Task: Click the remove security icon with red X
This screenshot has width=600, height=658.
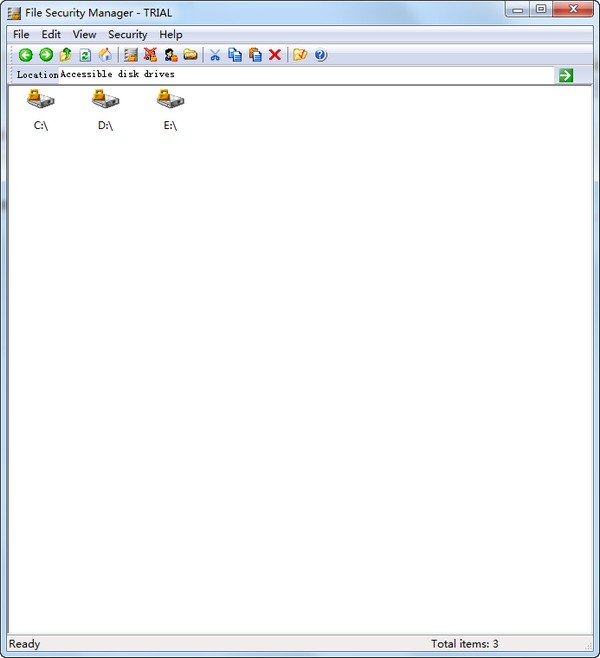Action: click(x=150, y=55)
